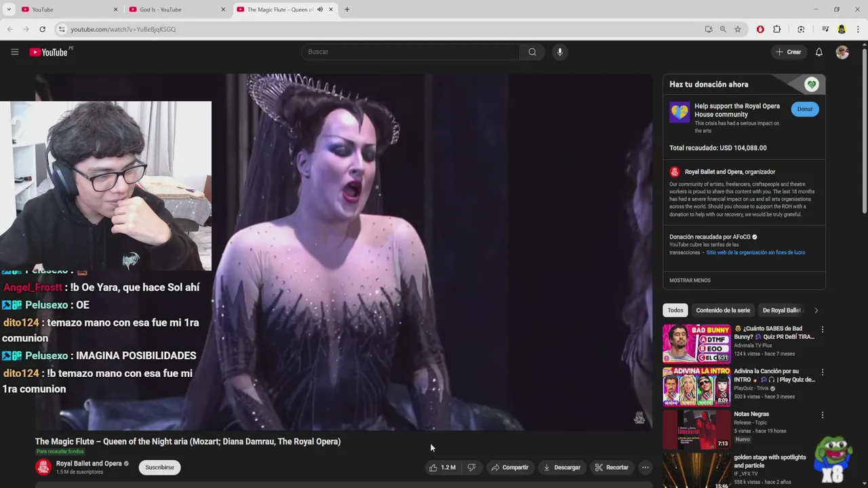The image size is (868, 488).
Task: Select the De Royal Ballet chip
Action: 782,310
